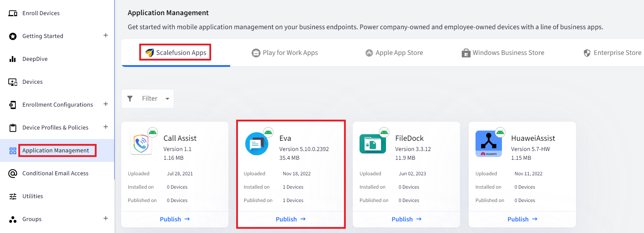Expand the Enrollment Configurations menu
644x233 pixels.
[106, 104]
